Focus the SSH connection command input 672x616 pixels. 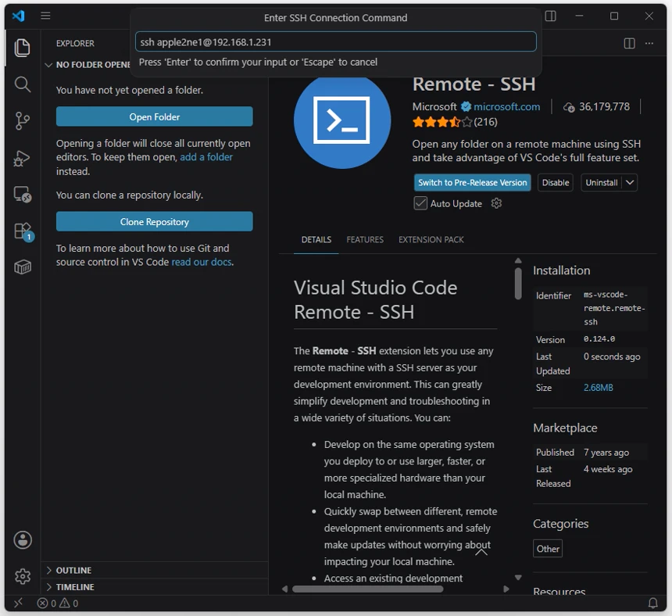click(335, 41)
